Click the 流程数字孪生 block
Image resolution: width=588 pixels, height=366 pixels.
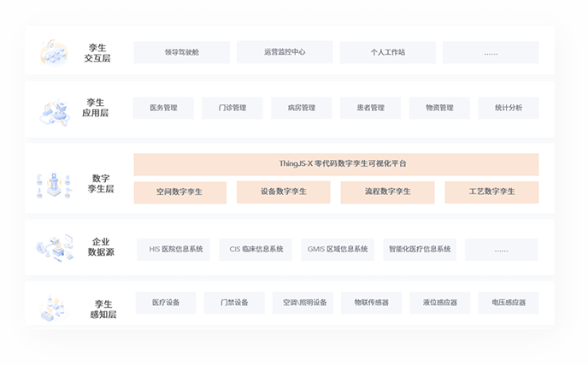(x=387, y=192)
